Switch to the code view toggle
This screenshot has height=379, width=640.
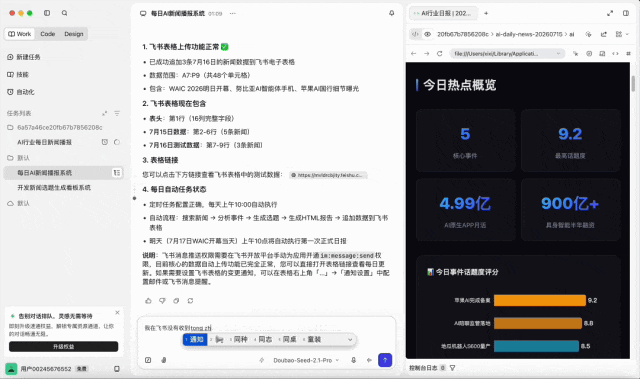(416, 34)
